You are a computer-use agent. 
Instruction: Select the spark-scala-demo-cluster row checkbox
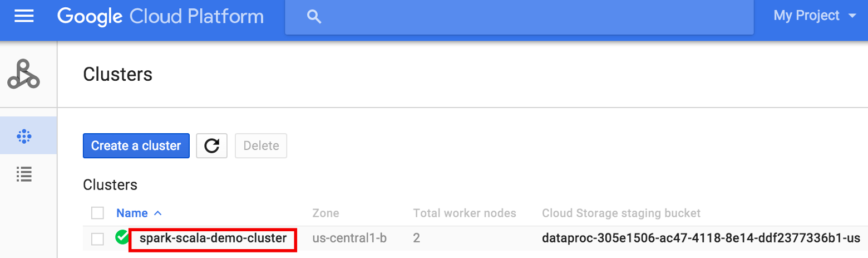coord(97,239)
